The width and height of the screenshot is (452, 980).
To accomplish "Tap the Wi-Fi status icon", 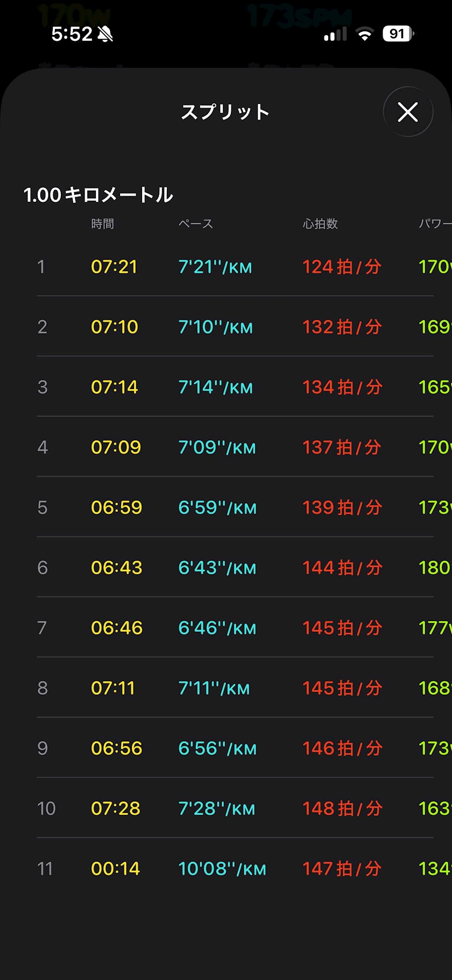I will [365, 34].
